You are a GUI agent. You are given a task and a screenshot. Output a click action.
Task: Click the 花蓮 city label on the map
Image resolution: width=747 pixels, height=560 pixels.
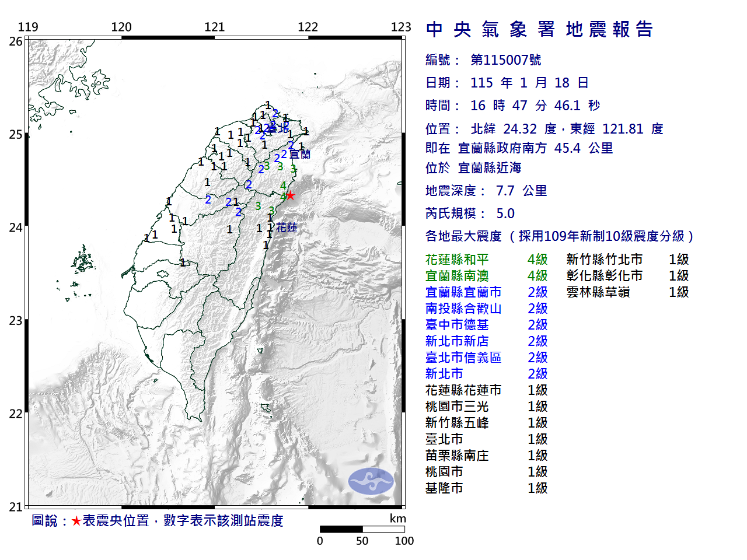(x=287, y=227)
